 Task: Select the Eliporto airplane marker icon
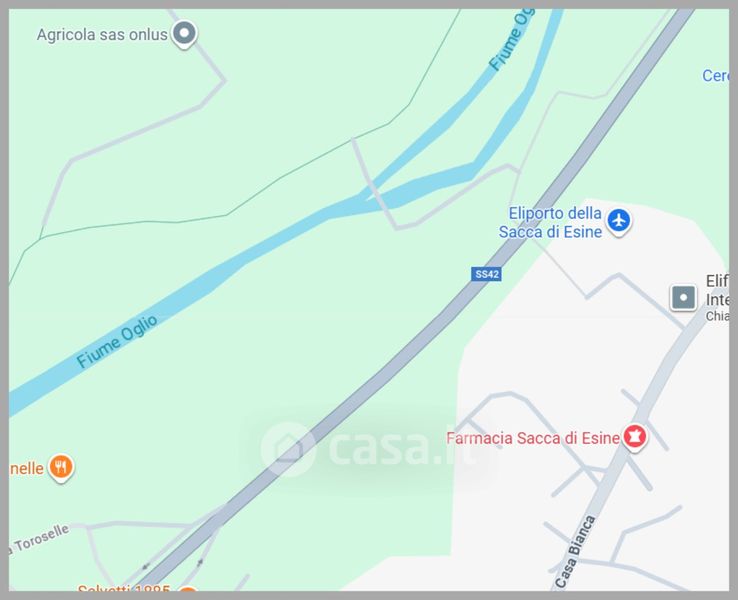618,220
